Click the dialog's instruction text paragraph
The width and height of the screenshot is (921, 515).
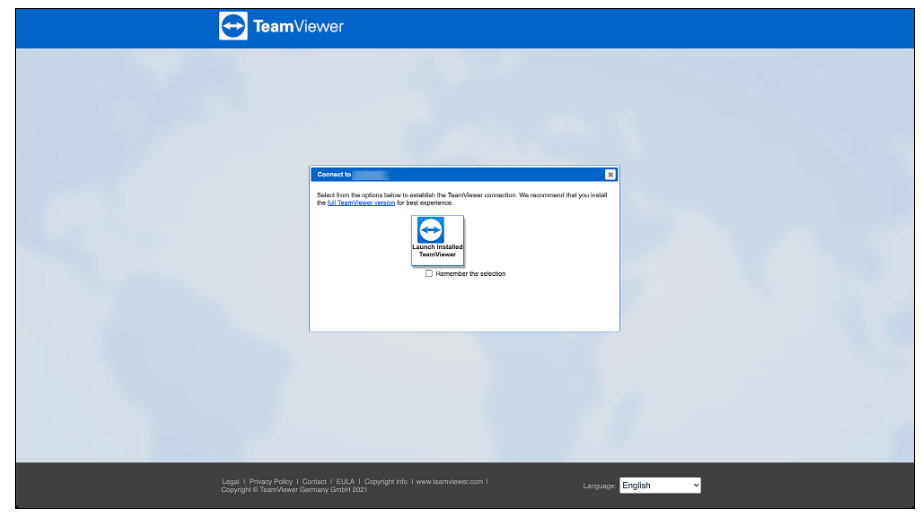(460, 195)
